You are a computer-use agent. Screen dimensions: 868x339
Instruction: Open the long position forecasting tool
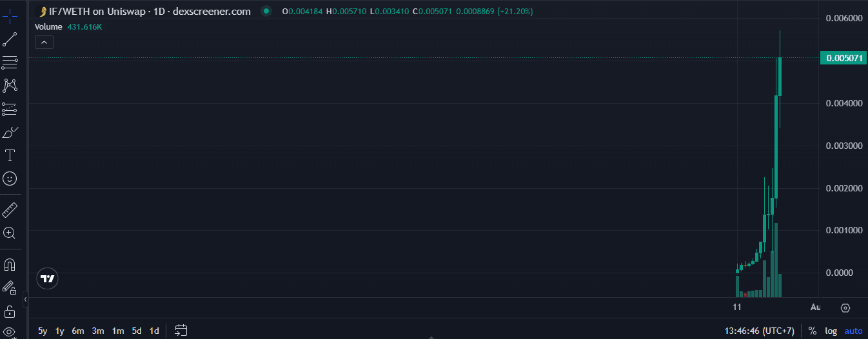[x=10, y=109]
